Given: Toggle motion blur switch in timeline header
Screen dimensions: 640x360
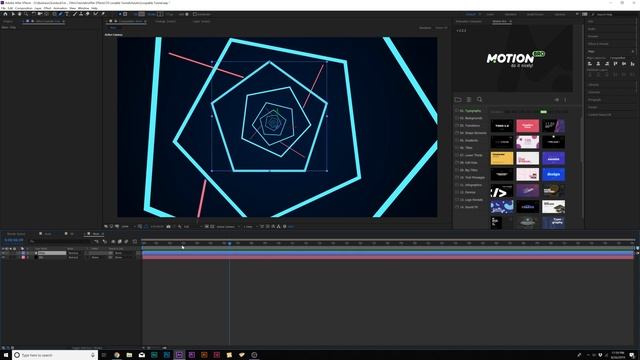Looking at the screenshot, I should (x=126, y=242).
